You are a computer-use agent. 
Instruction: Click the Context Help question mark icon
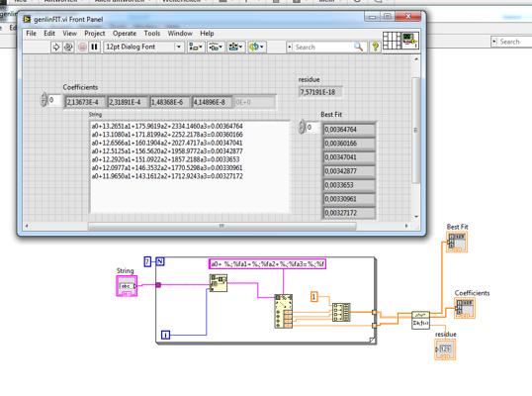pyautogui.click(x=375, y=47)
